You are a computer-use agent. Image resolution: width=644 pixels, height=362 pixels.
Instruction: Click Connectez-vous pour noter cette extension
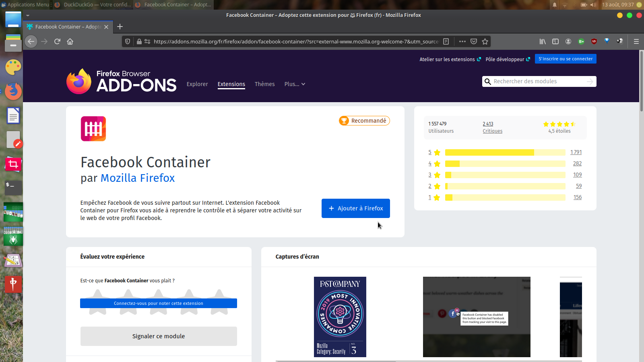point(159,303)
